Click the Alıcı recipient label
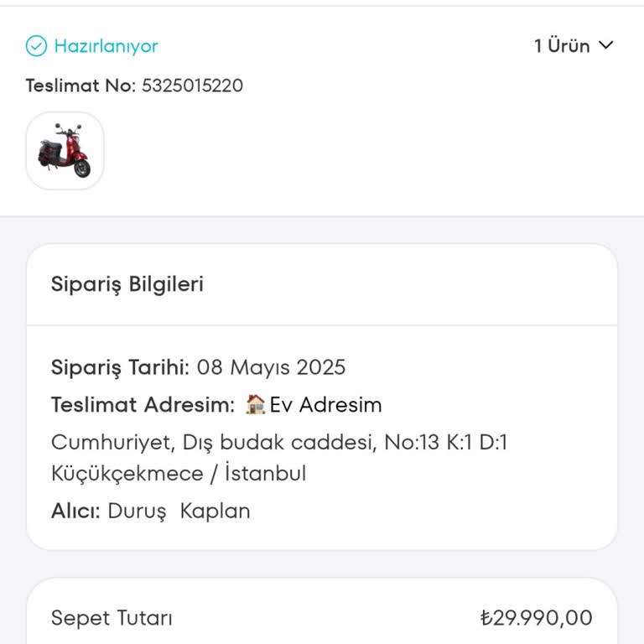The height and width of the screenshot is (644, 644). 75,511
